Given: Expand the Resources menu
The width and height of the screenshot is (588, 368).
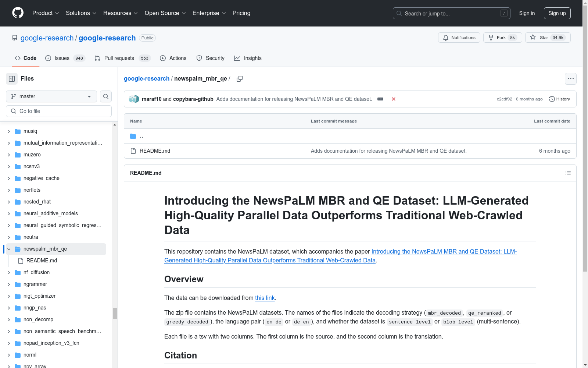Looking at the screenshot, I should click(120, 13).
